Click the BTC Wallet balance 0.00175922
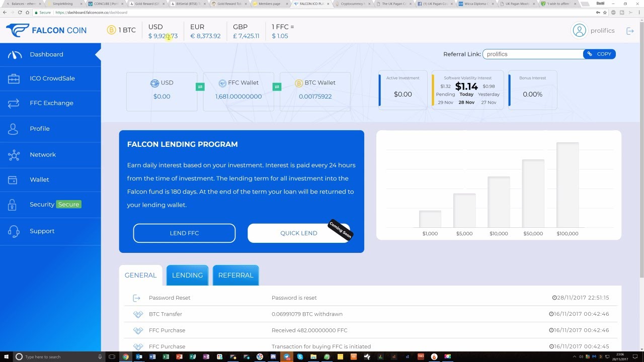 [315, 97]
